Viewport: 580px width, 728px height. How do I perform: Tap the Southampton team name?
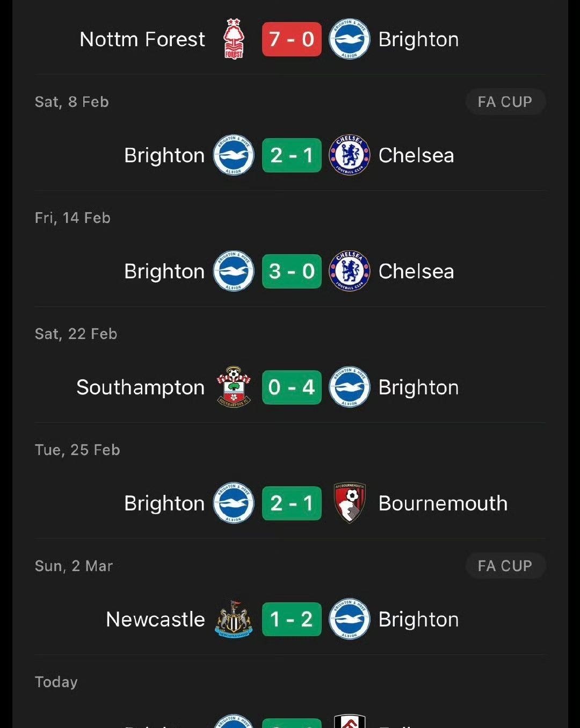pos(140,387)
